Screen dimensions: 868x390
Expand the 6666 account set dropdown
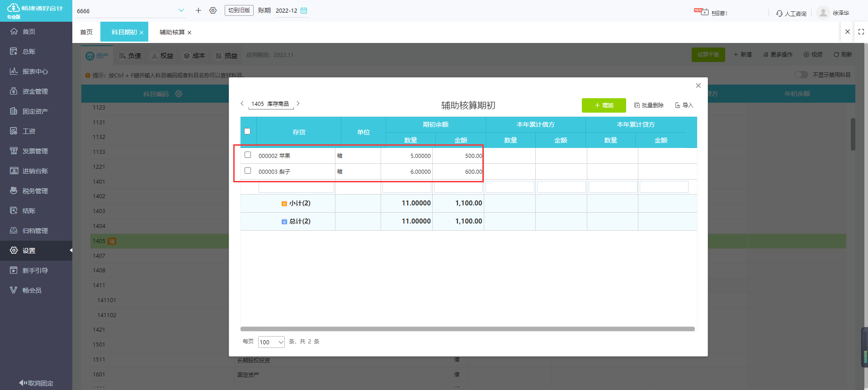pos(181,10)
